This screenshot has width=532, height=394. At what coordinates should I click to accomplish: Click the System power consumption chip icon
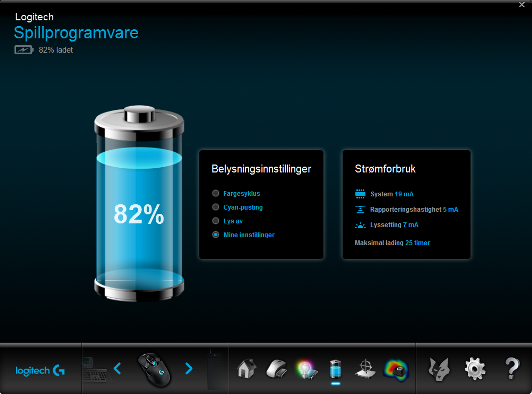click(x=360, y=194)
